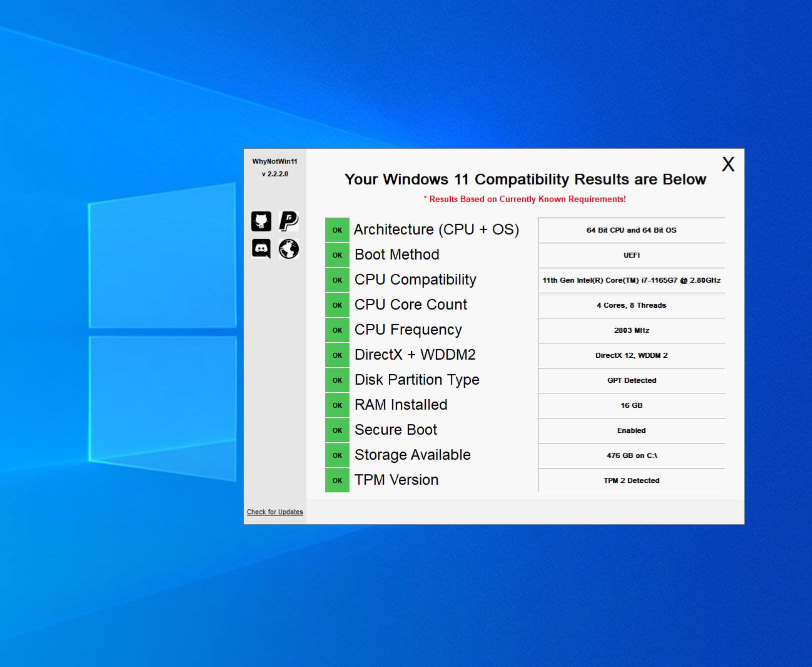This screenshot has width=812, height=667.
Task: Click the '4 Cores, 8 Threads' result
Action: tap(631, 305)
